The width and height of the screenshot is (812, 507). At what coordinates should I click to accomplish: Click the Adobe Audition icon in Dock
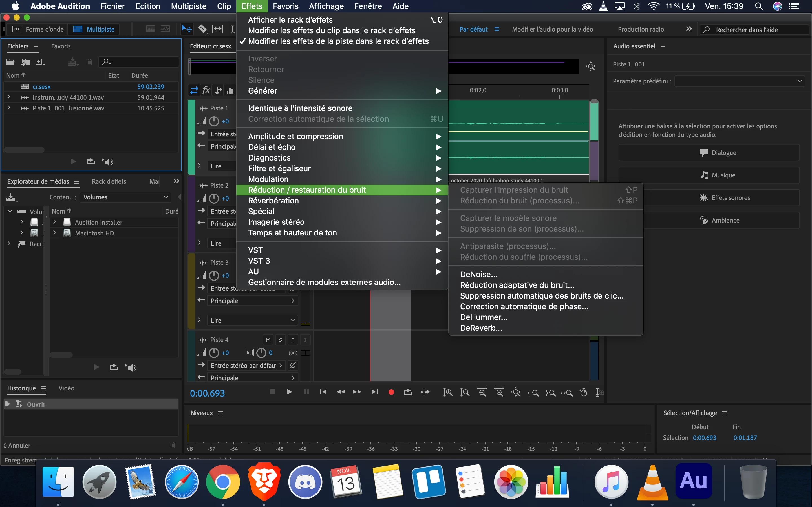click(x=693, y=482)
